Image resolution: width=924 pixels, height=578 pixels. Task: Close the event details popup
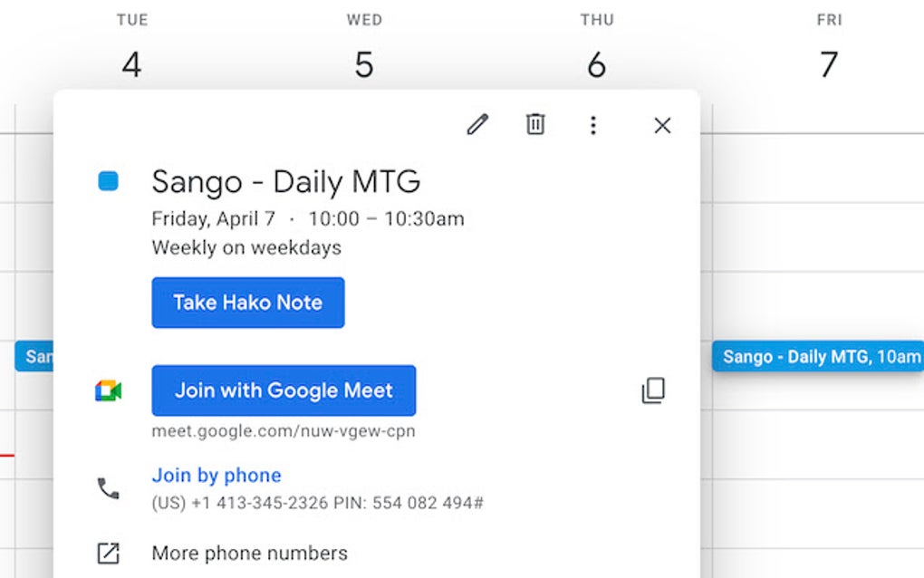[662, 126]
